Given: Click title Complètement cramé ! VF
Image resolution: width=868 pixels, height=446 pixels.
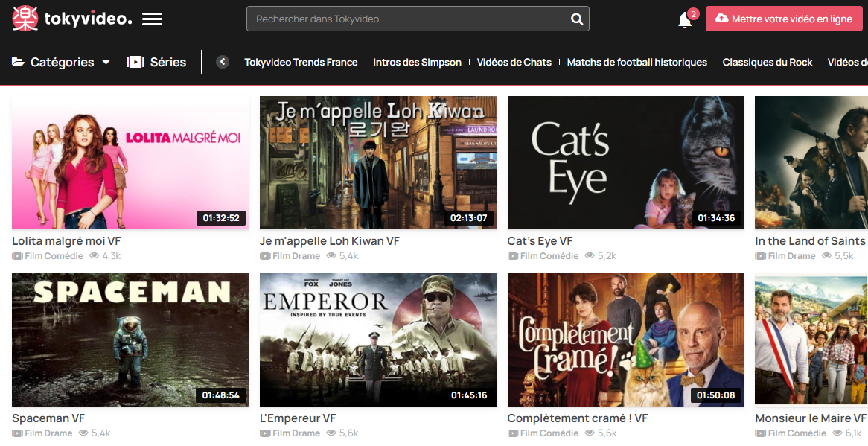Looking at the screenshot, I should click(x=578, y=418).
